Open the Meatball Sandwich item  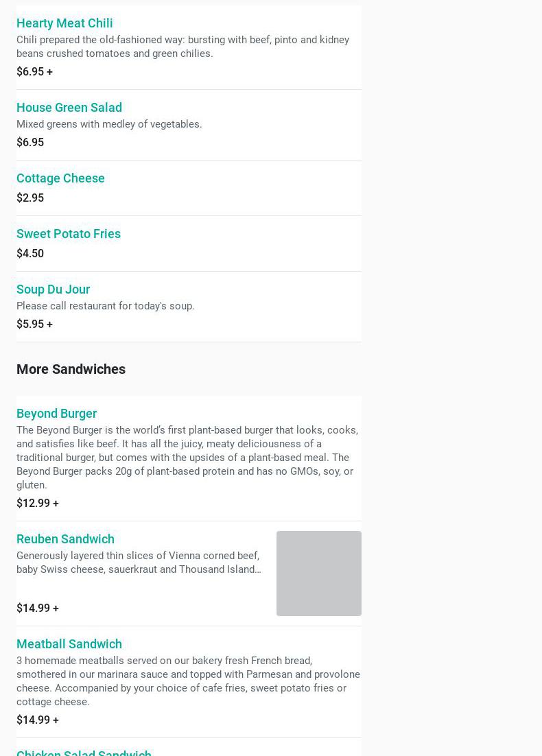189,682
